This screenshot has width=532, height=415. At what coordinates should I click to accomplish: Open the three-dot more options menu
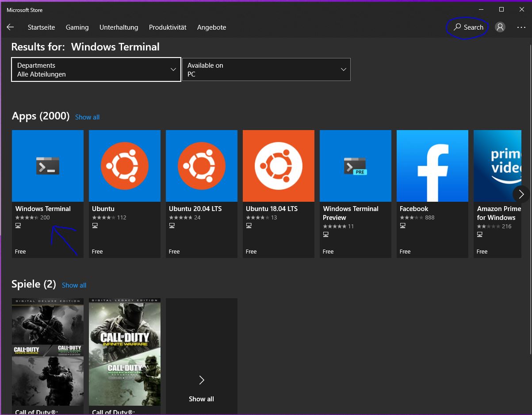pos(521,27)
